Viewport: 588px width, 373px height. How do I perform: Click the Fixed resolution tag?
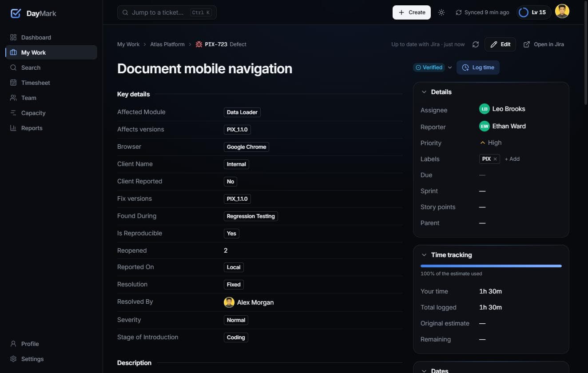(x=234, y=285)
